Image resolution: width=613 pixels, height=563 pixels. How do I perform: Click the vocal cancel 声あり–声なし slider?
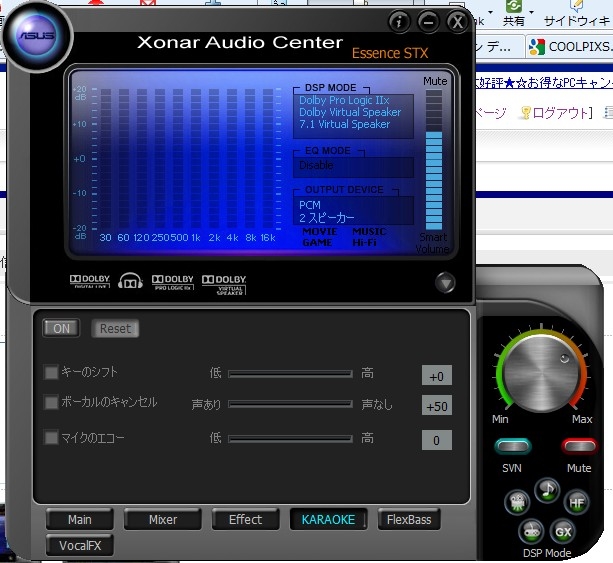click(290, 404)
